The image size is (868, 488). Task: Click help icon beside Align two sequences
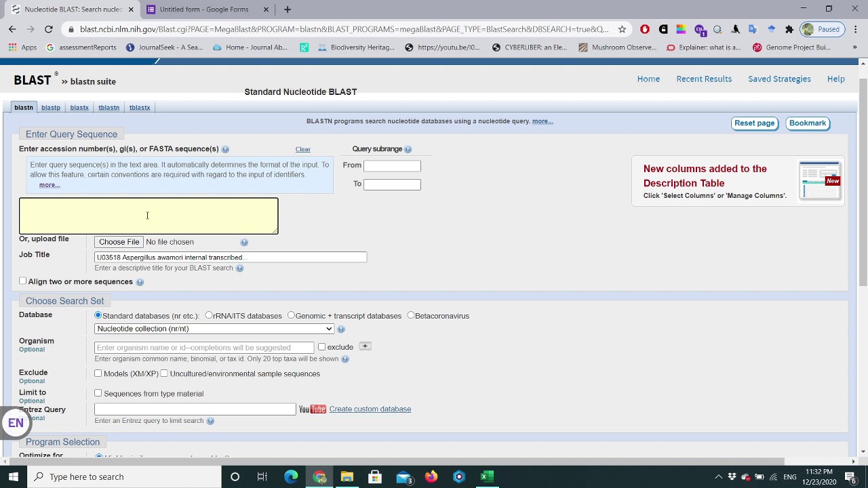point(140,282)
